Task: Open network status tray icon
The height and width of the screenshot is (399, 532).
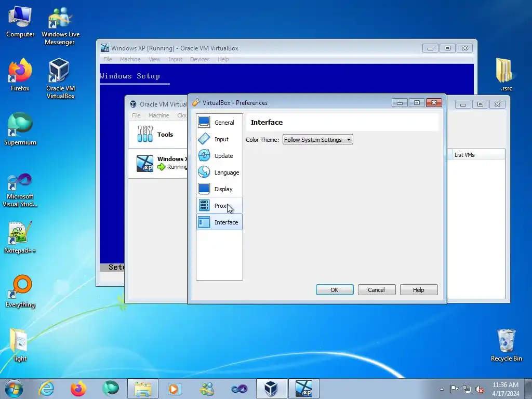Action: (x=467, y=389)
